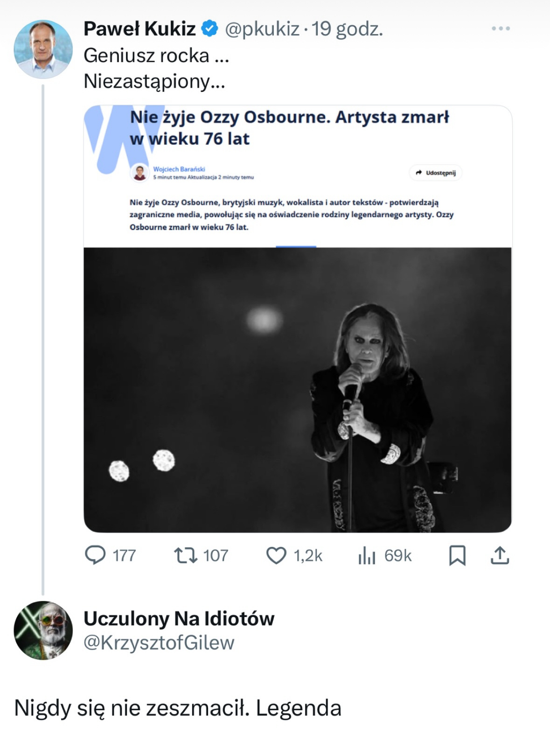Open tweet view analytics bar icon
Screen dimensions: 550x756
coord(367,555)
